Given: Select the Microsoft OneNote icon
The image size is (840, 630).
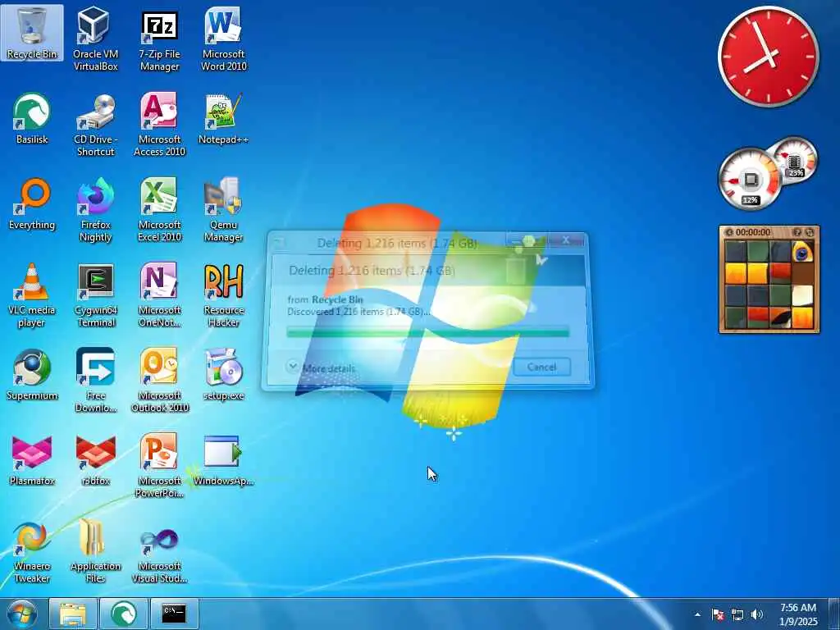Looking at the screenshot, I should (x=159, y=294).
